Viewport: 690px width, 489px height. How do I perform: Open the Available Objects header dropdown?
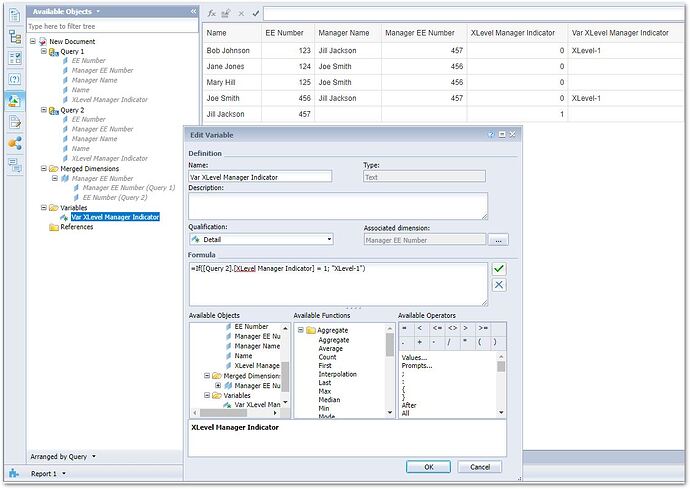click(98, 11)
